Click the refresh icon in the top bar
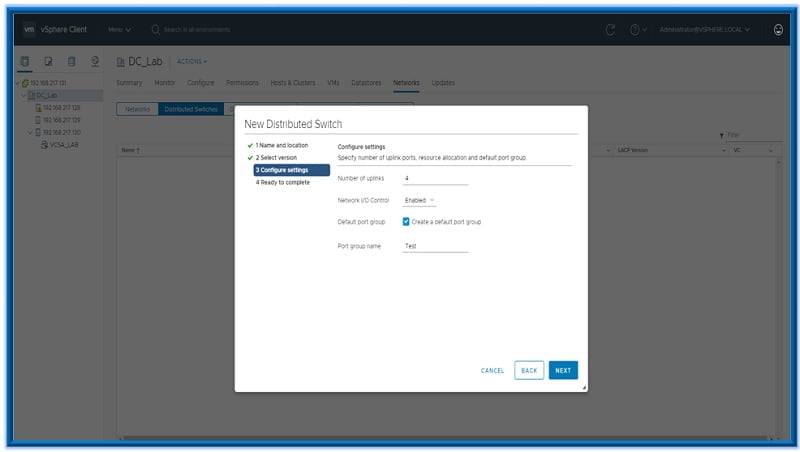This screenshot has width=800, height=452. (611, 29)
